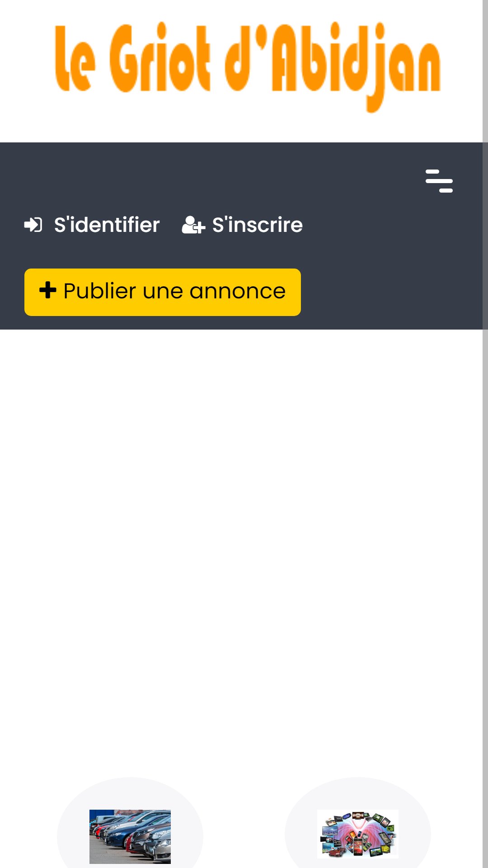Image resolution: width=488 pixels, height=868 pixels.
Task: Open the parked cars category thumbnail
Action: coord(130,836)
